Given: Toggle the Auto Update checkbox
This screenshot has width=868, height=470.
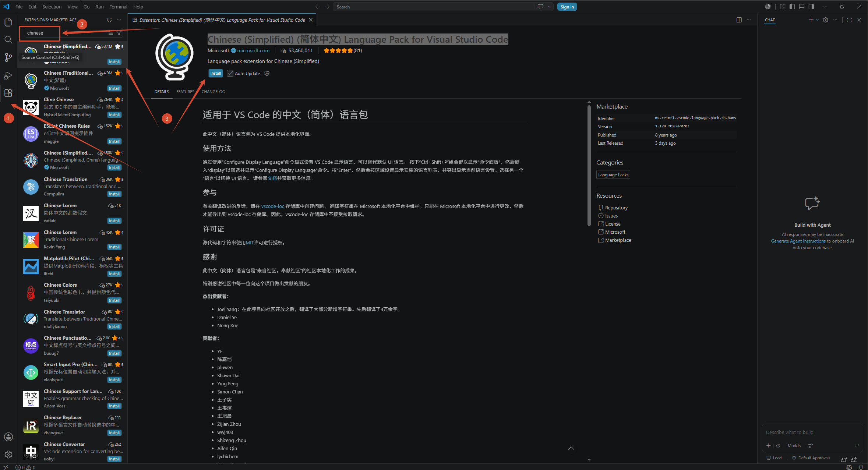Looking at the screenshot, I should [x=230, y=73].
